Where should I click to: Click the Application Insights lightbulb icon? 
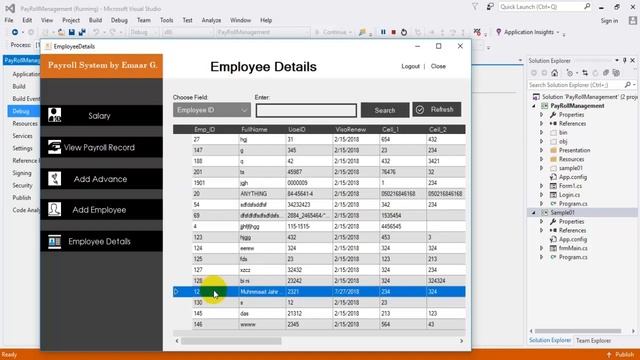click(498, 32)
